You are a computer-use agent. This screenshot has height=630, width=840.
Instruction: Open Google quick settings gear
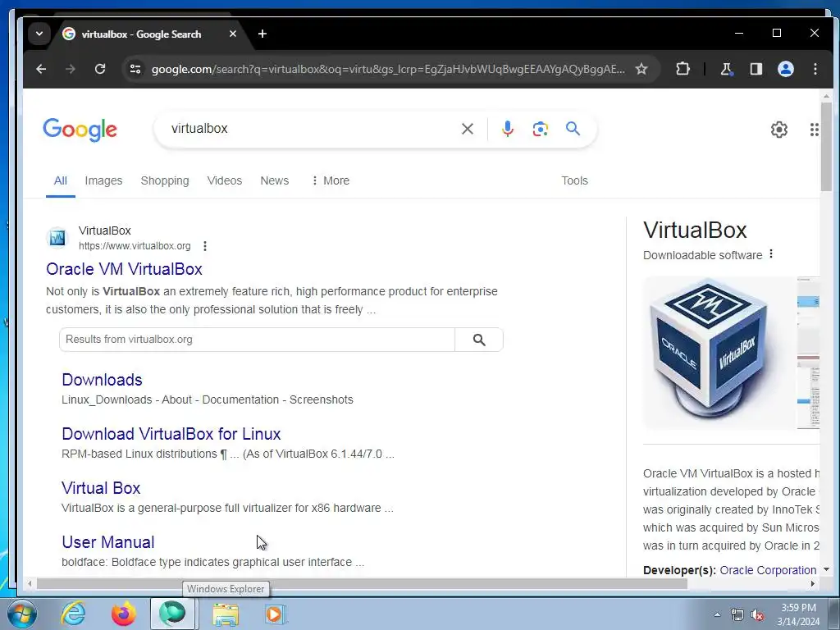(779, 129)
